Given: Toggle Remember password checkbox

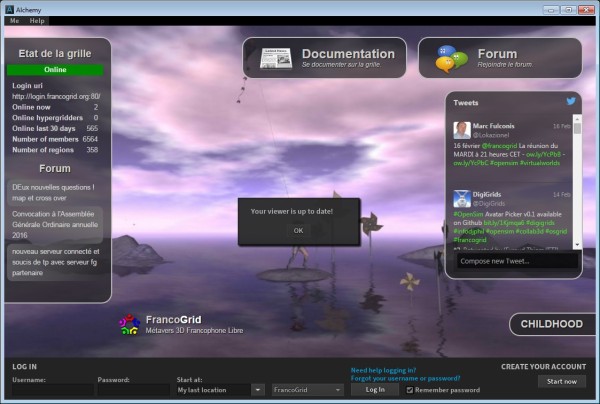Looking at the screenshot, I should pos(410,390).
